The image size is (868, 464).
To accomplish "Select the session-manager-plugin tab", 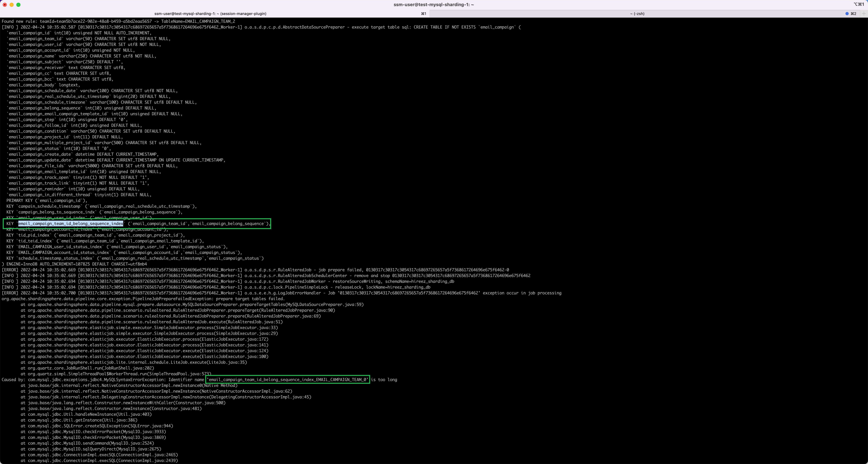I will (x=210, y=13).
